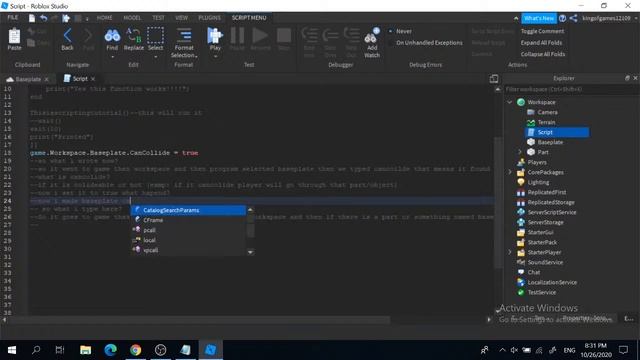
Task: Switch to the PLUGINS ribbon tab
Action: [x=209, y=18]
